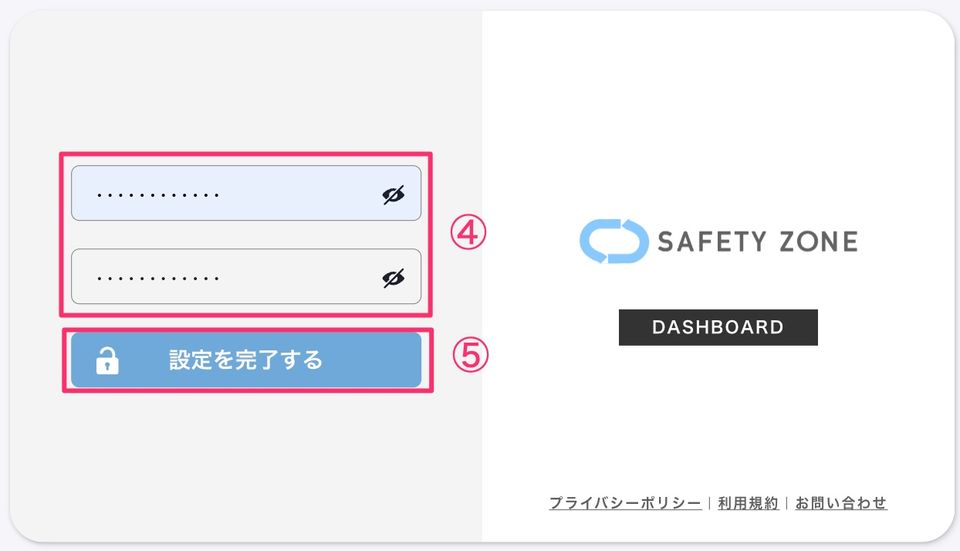
Task: Open the 利用規約 link
Action: (748, 503)
